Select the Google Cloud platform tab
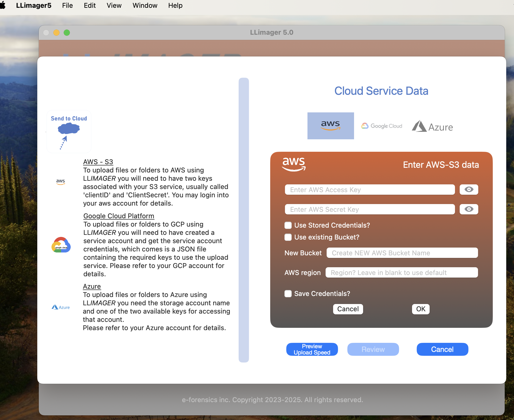Image resolution: width=514 pixels, height=420 pixels. [x=381, y=126]
